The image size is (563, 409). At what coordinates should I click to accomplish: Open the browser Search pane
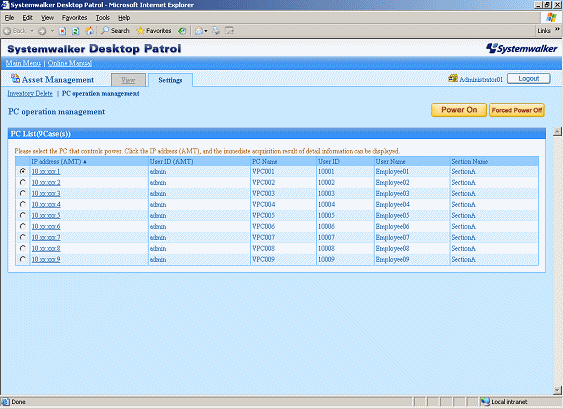point(115,31)
